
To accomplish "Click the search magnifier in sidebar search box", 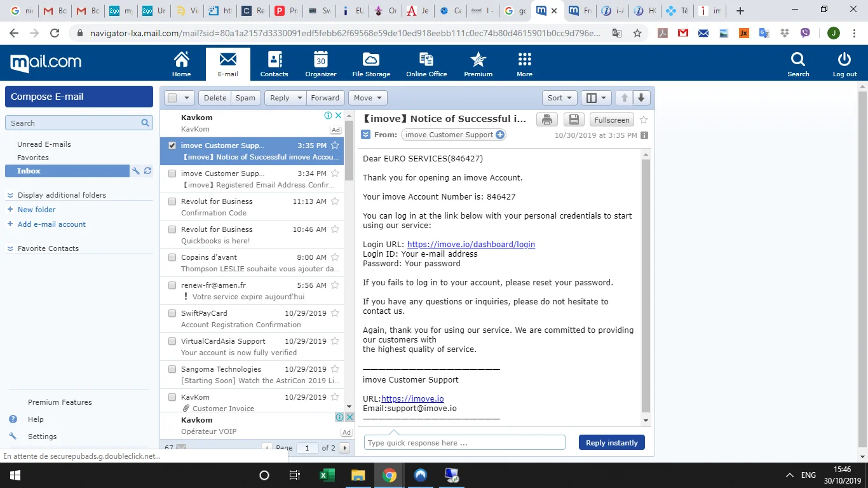I will click(x=145, y=123).
